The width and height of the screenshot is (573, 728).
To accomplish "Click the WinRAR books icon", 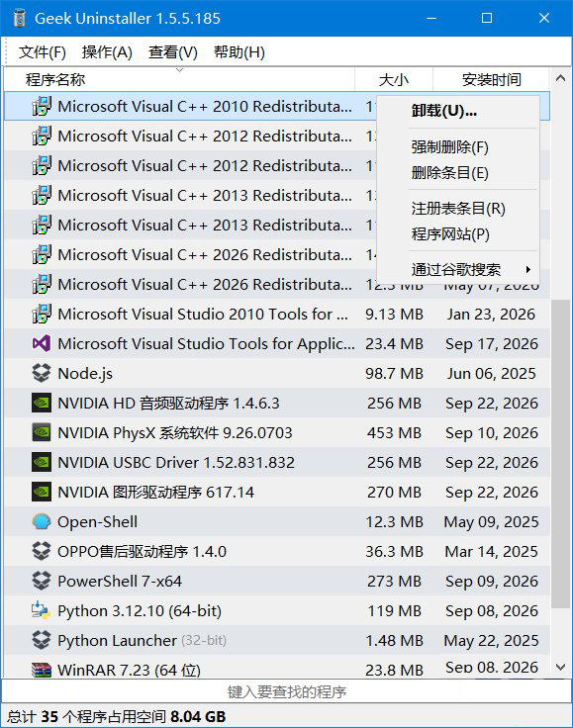I will pos(42,670).
